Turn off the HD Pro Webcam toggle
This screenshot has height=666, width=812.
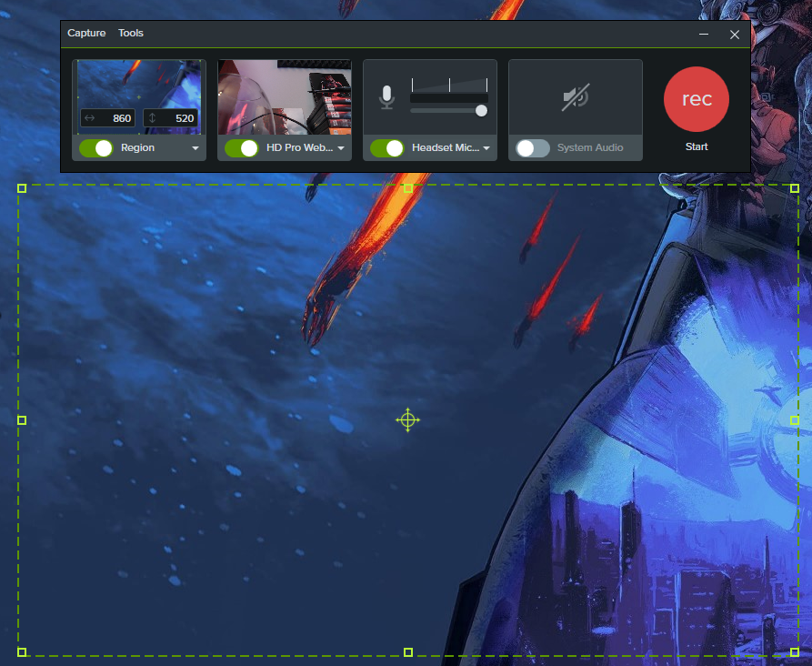tap(242, 148)
